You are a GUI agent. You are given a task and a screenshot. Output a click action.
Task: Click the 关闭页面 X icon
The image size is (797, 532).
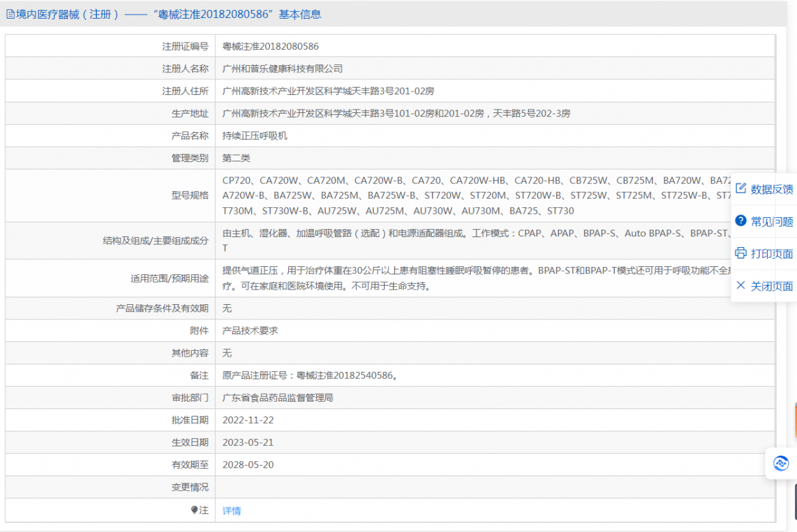point(741,286)
